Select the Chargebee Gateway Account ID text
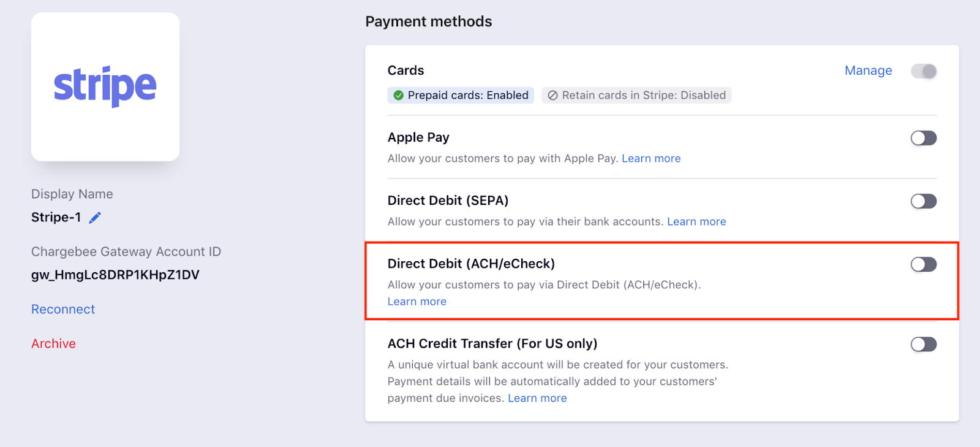This screenshot has width=980, height=447. point(115,274)
